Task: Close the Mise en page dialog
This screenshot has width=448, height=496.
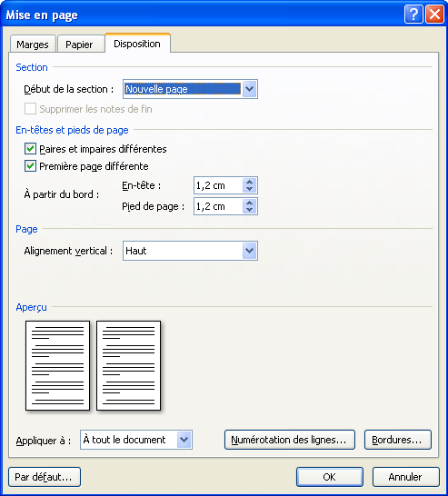Action: pyautogui.click(x=434, y=15)
